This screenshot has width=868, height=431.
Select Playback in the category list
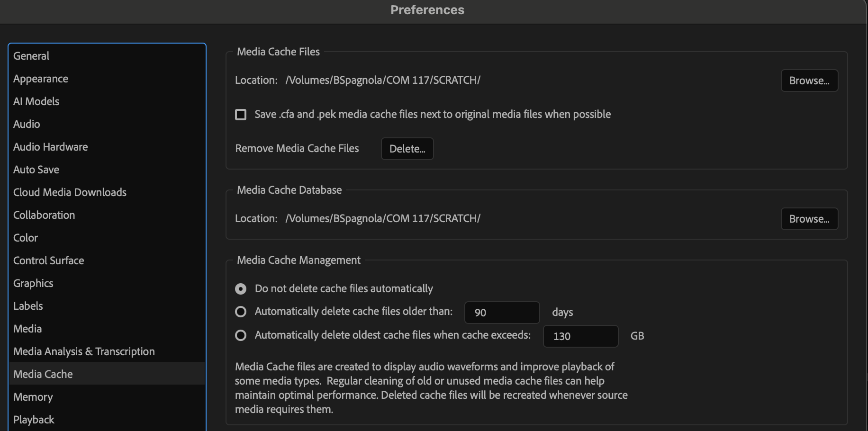point(34,420)
